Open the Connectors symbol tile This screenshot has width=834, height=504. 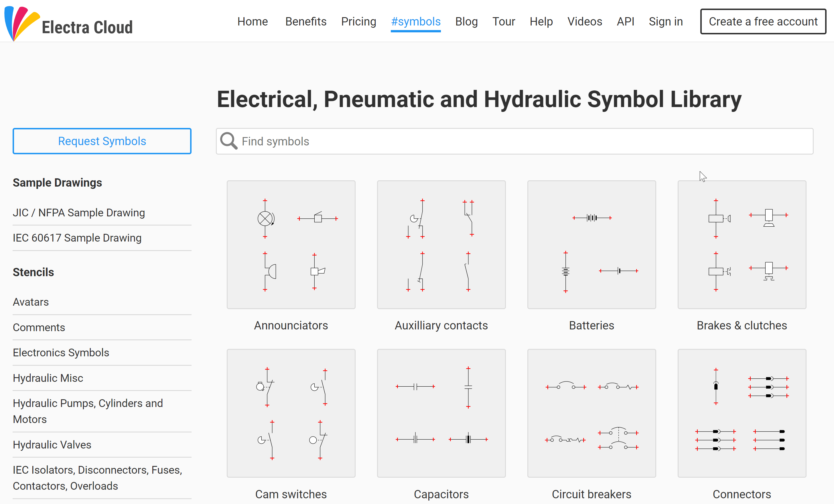[x=742, y=413]
